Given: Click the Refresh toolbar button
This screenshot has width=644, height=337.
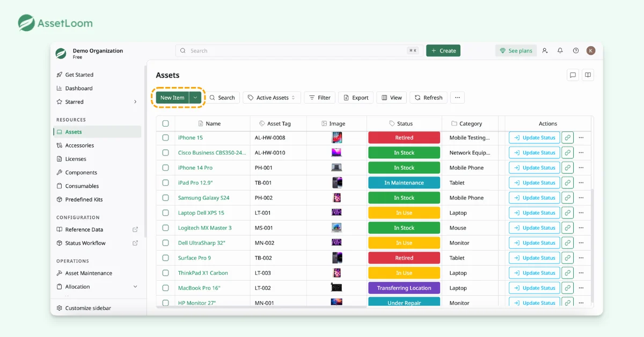Looking at the screenshot, I should tap(428, 98).
